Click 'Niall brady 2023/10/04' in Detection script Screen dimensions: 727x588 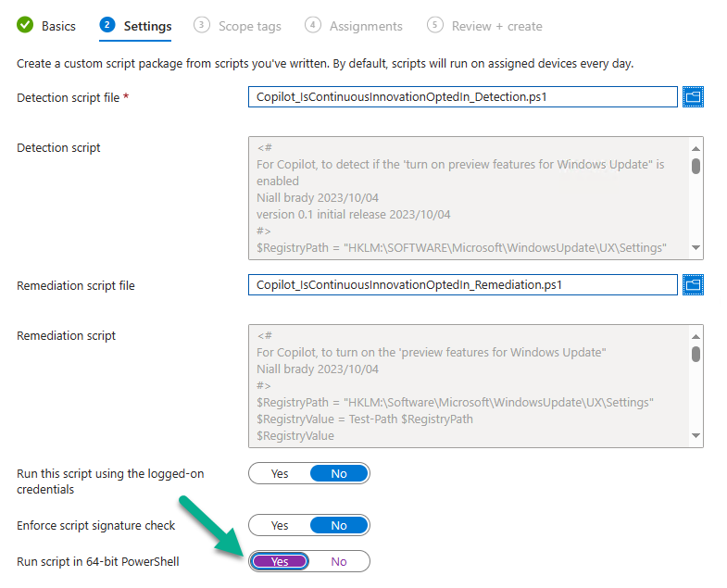[x=318, y=197]
